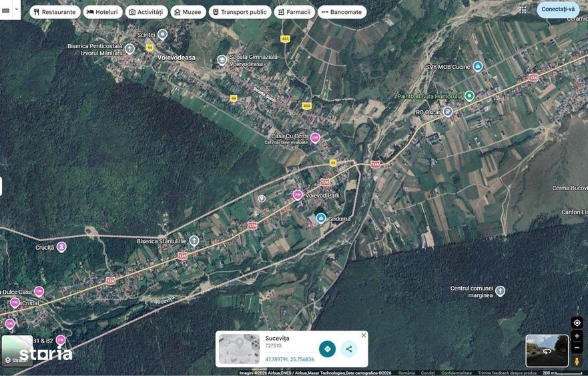Open the Cruciță place marker
Screen dimensions: 588x376
coord(61,247)
